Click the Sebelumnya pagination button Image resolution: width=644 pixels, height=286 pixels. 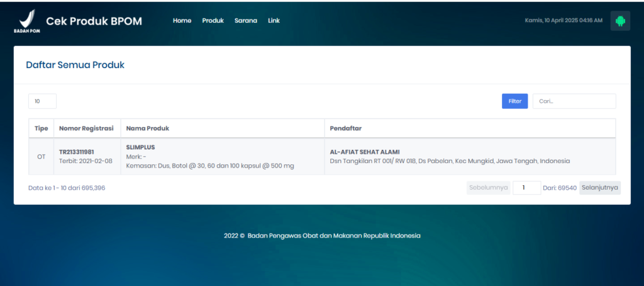point(488,188)
